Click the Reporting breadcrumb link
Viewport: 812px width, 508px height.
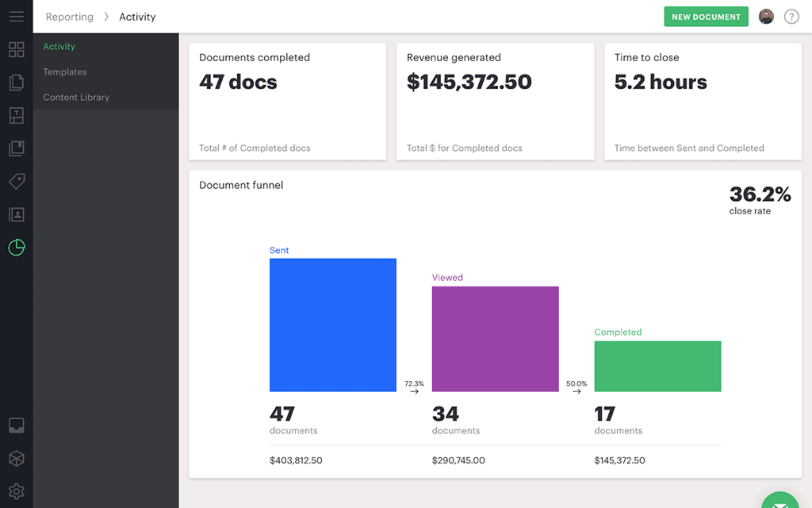coord(69,17)
